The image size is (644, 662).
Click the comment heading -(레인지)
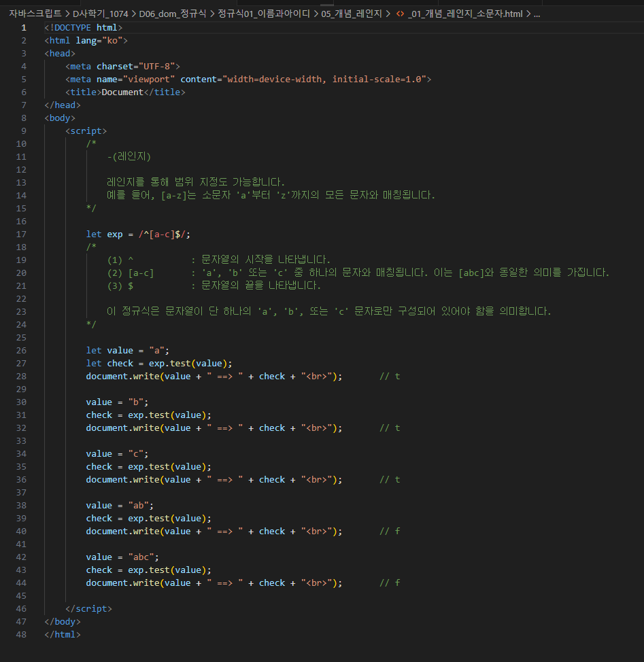click(x=129, y=156)
